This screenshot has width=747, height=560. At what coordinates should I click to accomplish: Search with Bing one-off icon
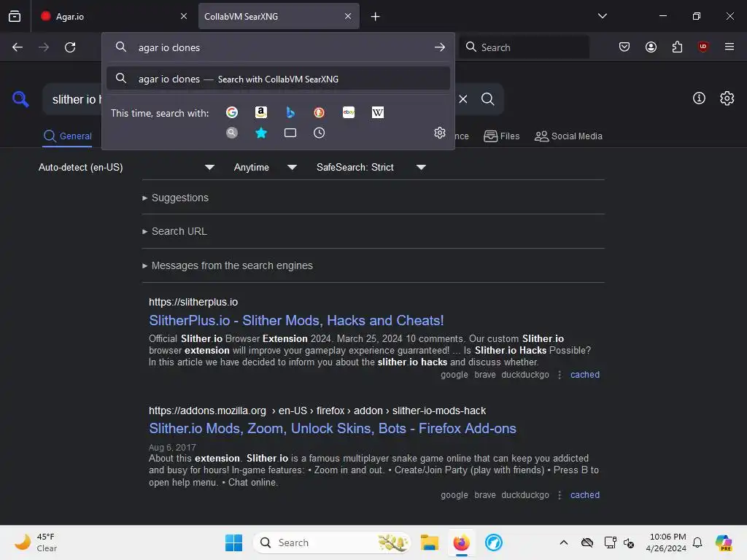(290, 112)
